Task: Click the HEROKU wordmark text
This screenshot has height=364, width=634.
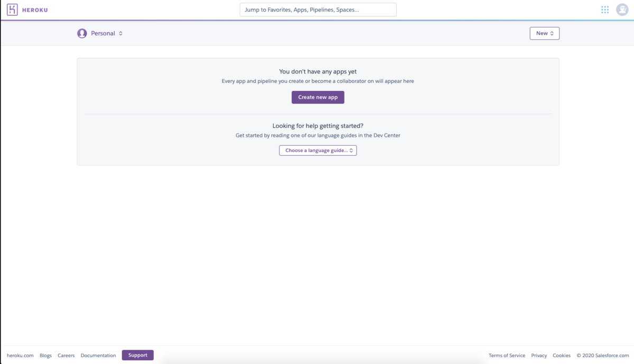Action: (x=35, y=10)
